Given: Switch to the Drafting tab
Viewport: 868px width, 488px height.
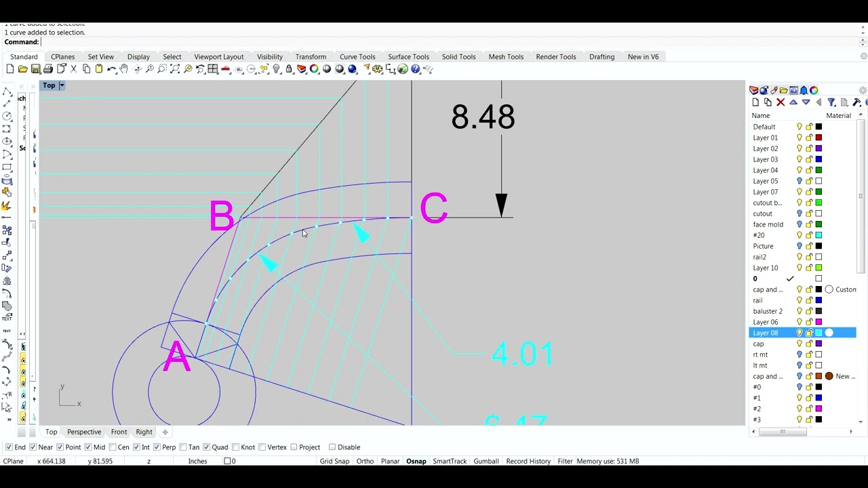Looking at the screenshot, I should pos(601,57).
